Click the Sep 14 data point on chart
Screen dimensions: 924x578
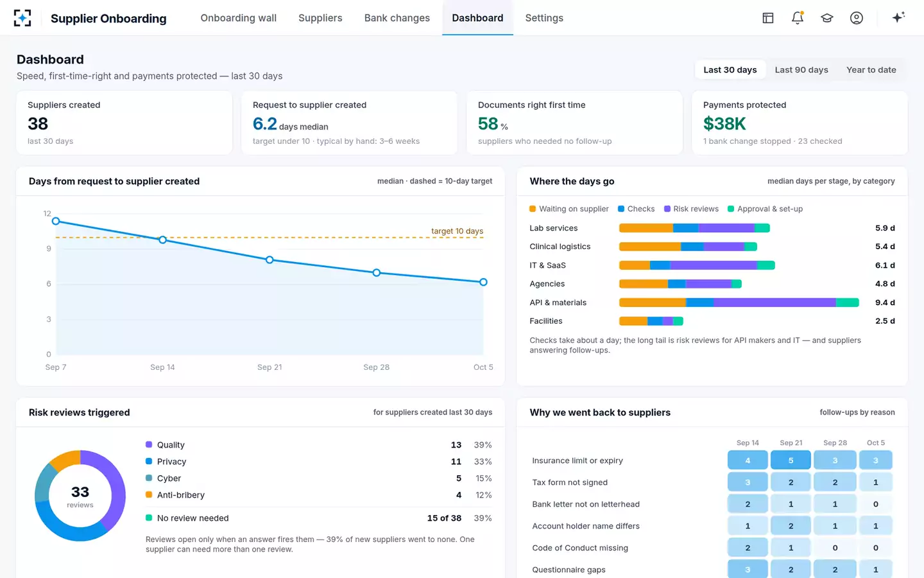(x=162, y=240)
